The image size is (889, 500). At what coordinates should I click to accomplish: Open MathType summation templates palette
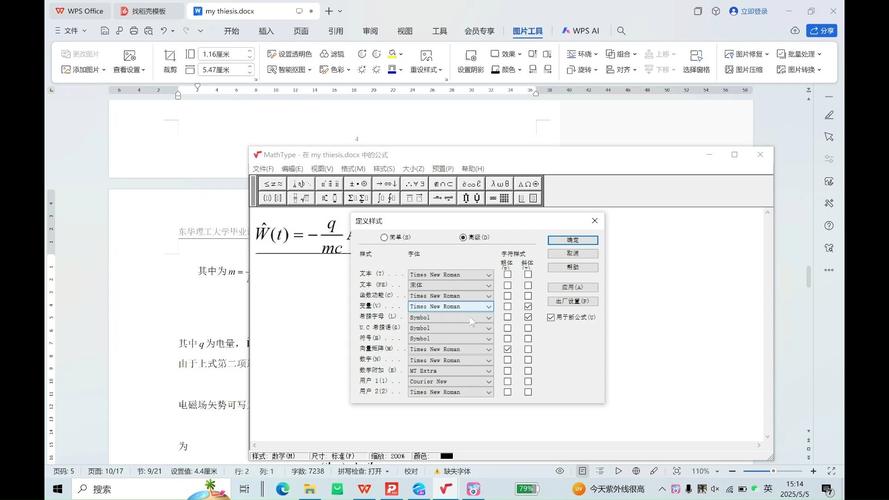click(x=358, y=198)
